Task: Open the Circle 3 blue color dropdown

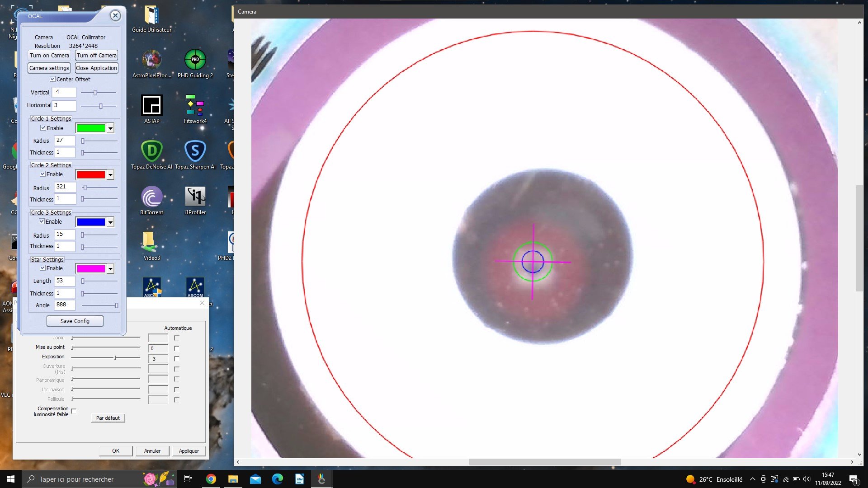Action: pyautogui.click(x=110, y=222)
